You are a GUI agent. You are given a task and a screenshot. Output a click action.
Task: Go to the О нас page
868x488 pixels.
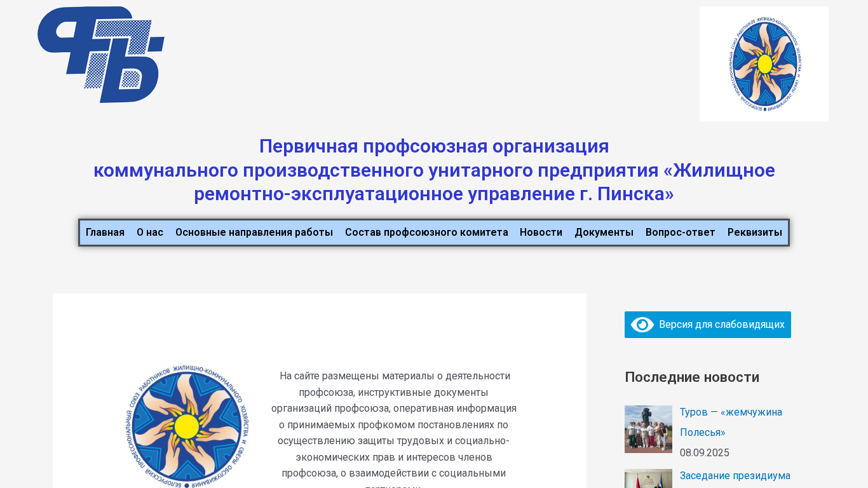click(x=150, y=233)
